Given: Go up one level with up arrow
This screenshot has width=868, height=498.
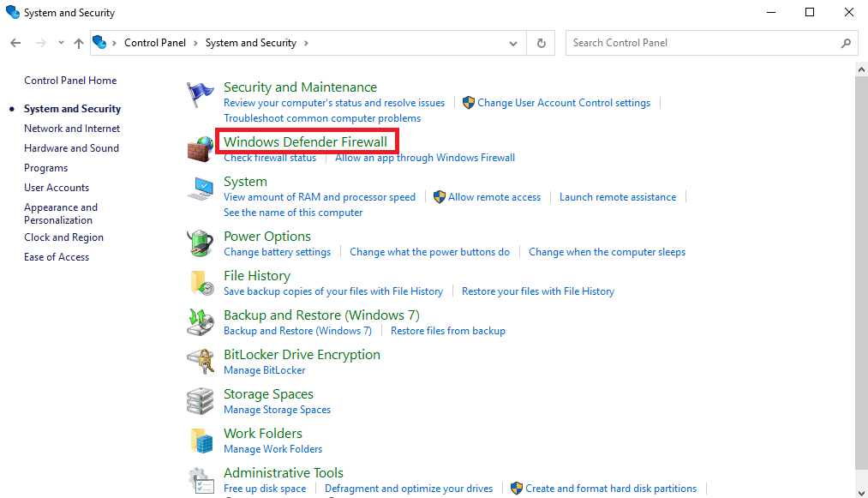Looking at the screenshot, I should pos(79,43).
